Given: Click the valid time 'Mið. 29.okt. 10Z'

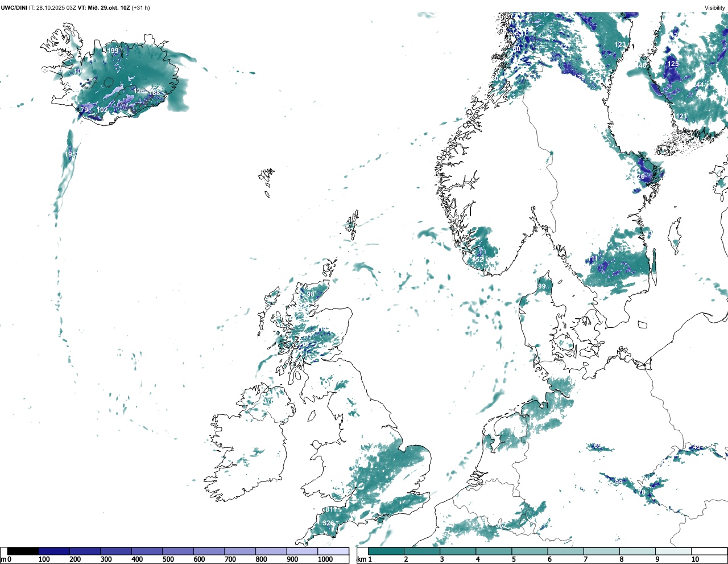Looking at the screenshot, I should tap(108, 8).
